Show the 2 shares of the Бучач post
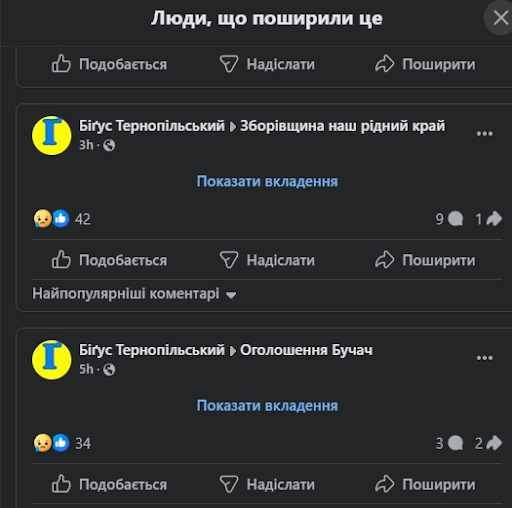 [489, 443]
